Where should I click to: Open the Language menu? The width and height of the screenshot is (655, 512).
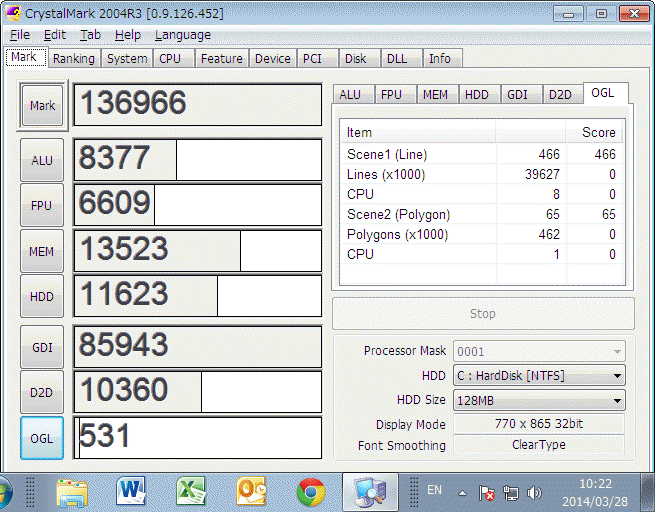click(183, 35)
